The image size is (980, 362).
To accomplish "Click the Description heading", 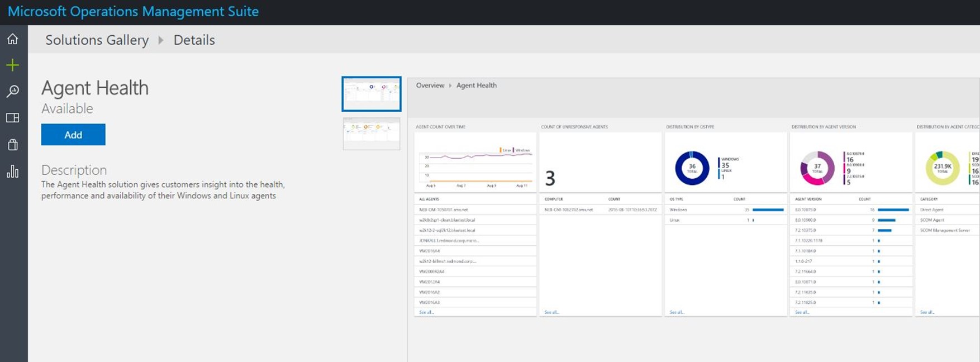I will [x=74, y=170].
